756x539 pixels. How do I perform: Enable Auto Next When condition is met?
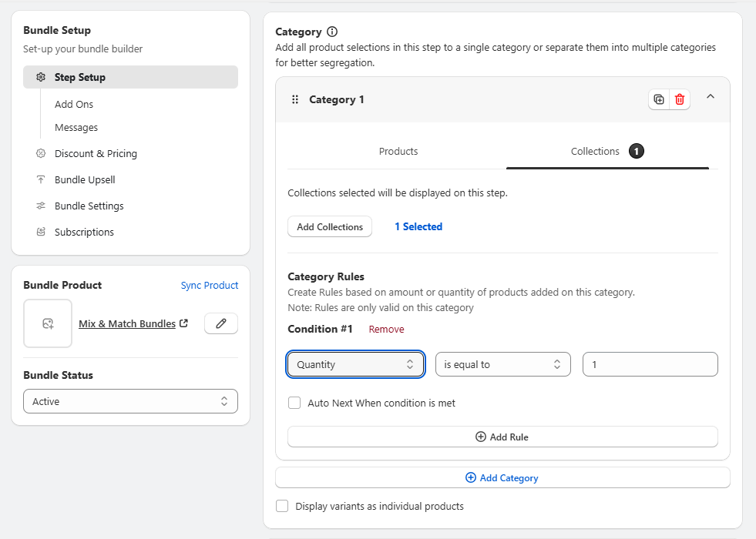coord(294,403)
